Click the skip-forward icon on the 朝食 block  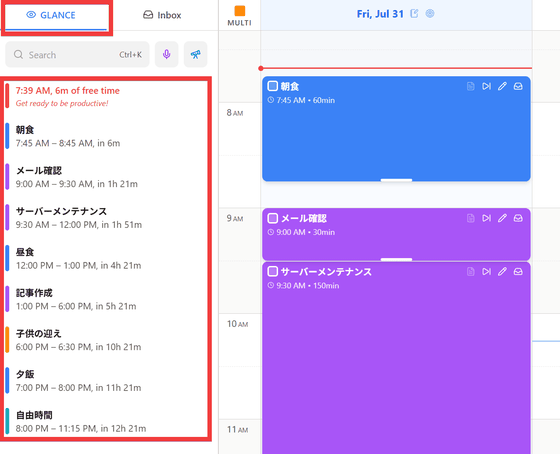[486, 86]
